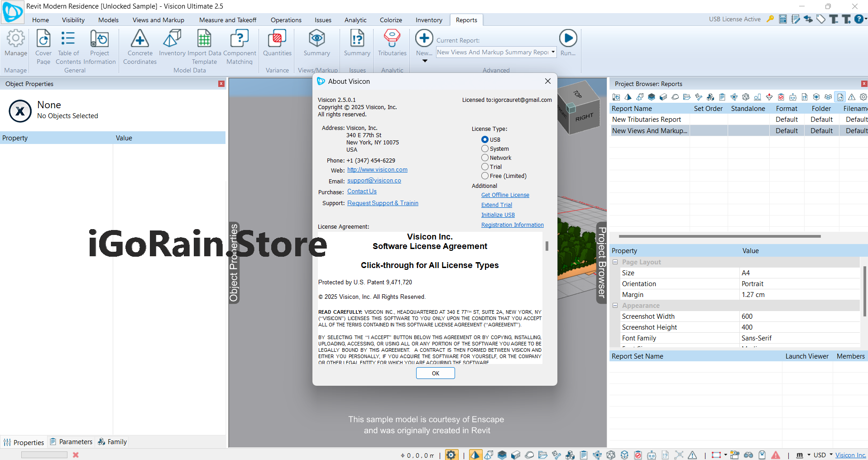The image size is (868, 460).
Task: Select the System license type
Action: [x=485, y=149]
